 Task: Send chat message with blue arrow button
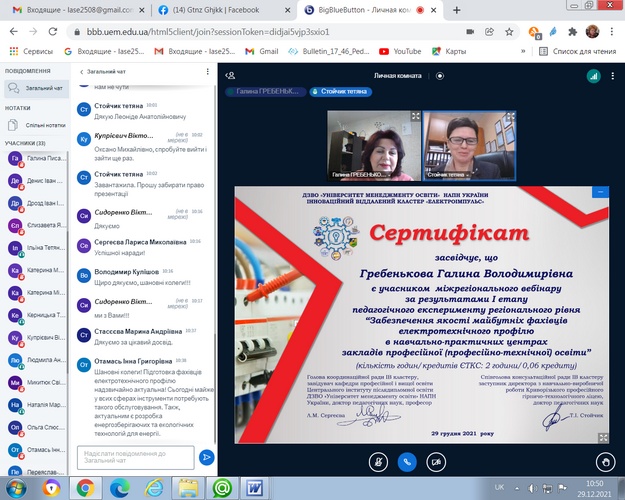(x=206, y=457)
